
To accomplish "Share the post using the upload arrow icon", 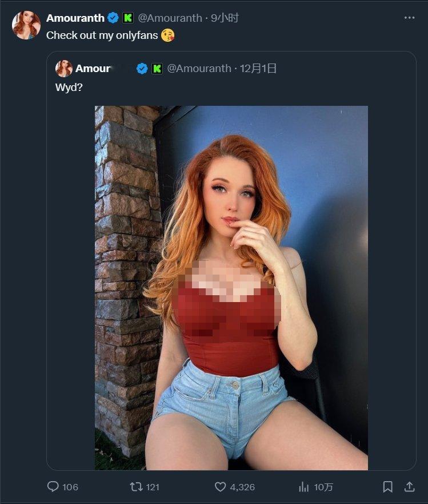I will (409, 487).
